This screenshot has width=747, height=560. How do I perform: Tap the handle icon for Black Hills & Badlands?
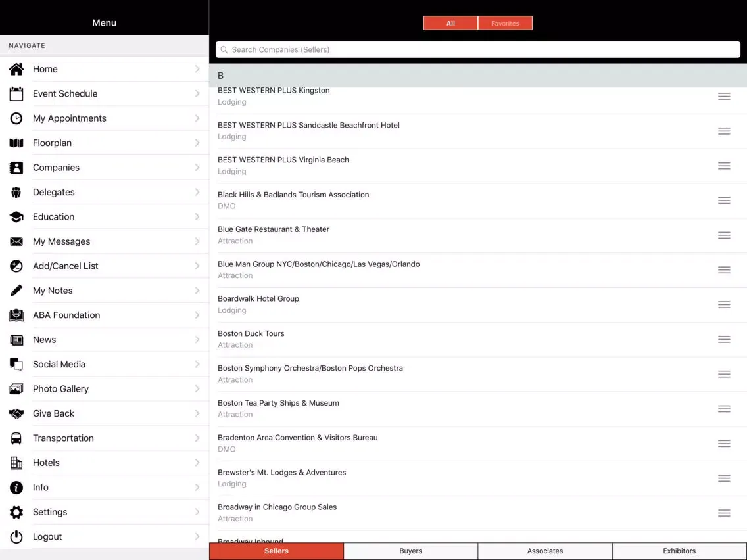tap(724, 200)
